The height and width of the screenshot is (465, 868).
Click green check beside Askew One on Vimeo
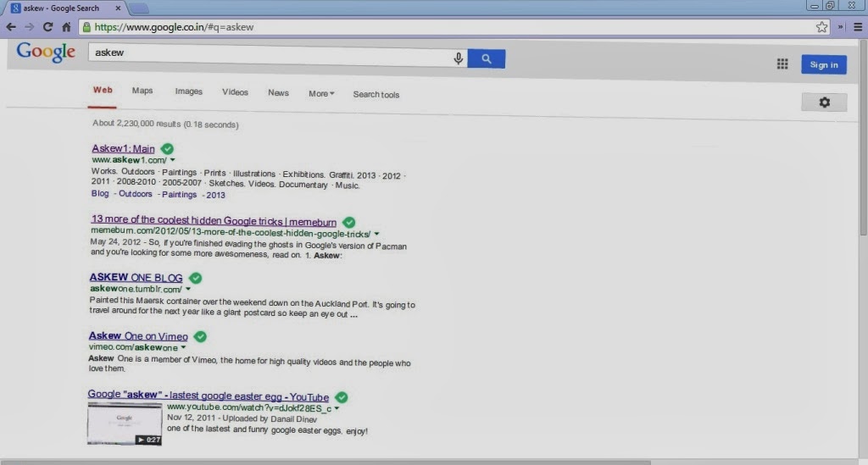coord(200,337)
